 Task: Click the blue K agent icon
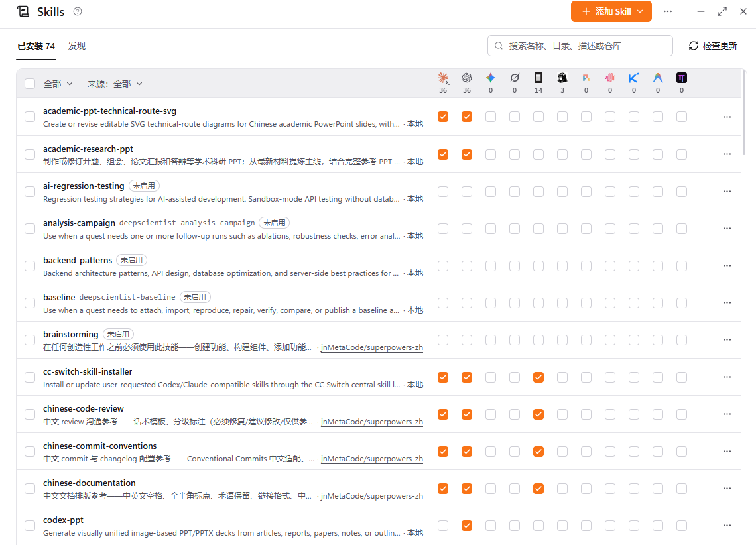pos(634,78)
